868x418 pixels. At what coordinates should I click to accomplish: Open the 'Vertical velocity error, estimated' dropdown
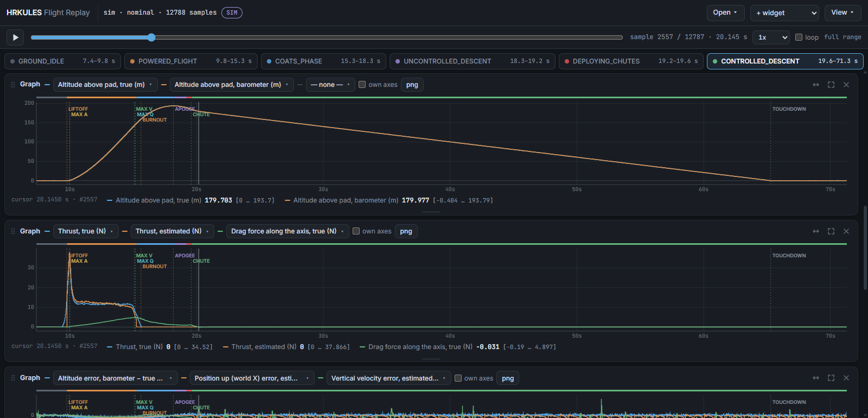click(388, 378)
